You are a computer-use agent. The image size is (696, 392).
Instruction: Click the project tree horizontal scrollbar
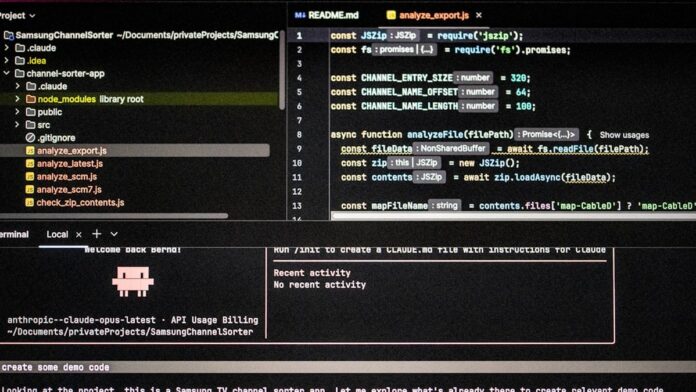[114, 216]
